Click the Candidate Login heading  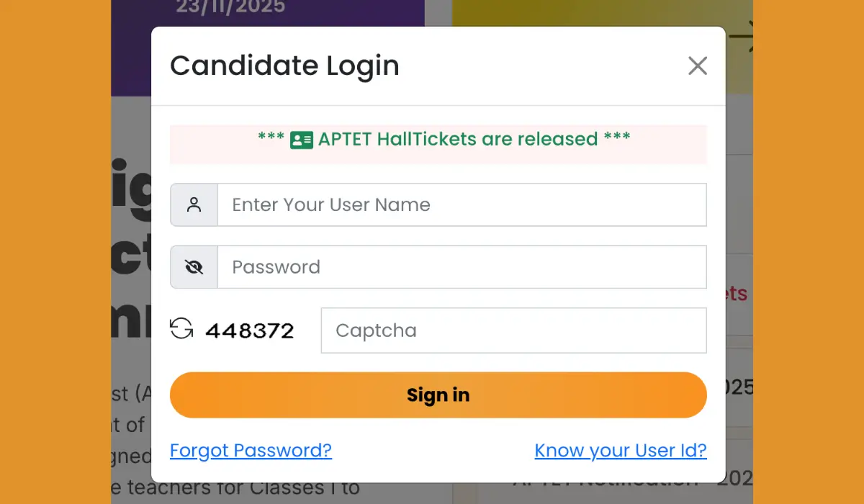(284, 66)
